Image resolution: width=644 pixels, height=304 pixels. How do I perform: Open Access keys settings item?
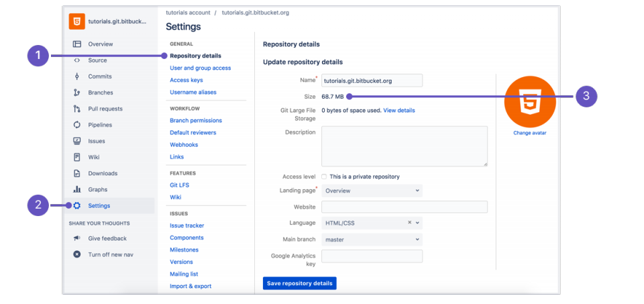click(x=186, y=80)
